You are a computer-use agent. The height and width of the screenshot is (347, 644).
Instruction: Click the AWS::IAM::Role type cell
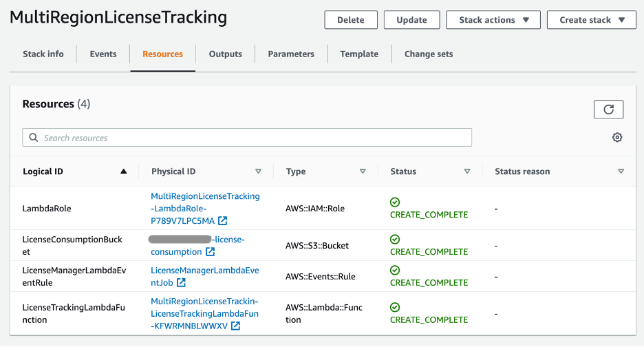click(x=315, y=209)
